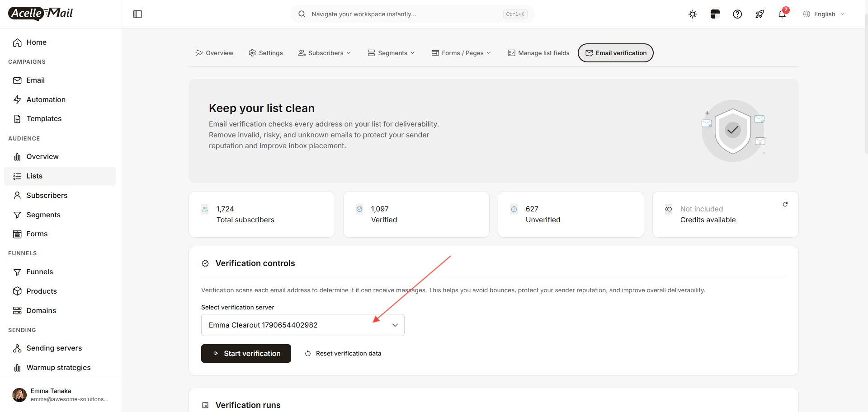Switch to the list Overview tab
The width and height of the screenshot is (868, 412).
click(x=214, y=53)
